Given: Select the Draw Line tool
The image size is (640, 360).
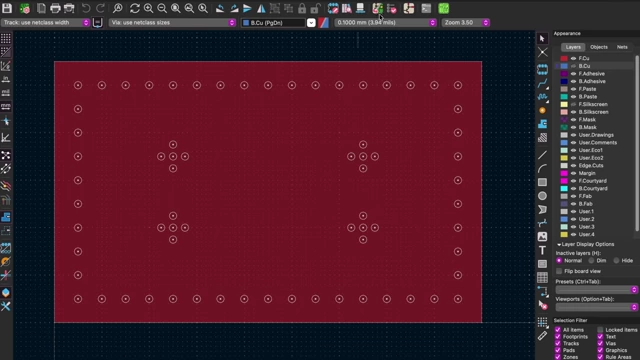Looking at the screenshot, I should (x=542, y=155).
